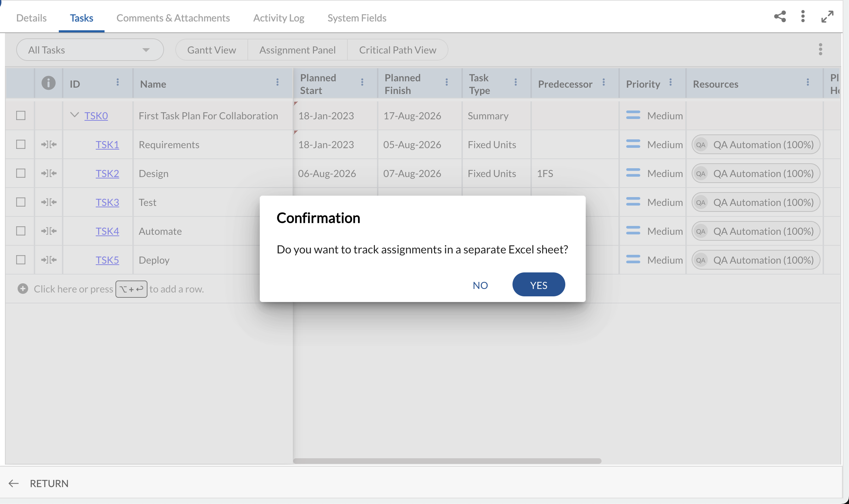Tick the checkbox for TSK0 row
Viewport: 849px width, 504px height.
21,115
